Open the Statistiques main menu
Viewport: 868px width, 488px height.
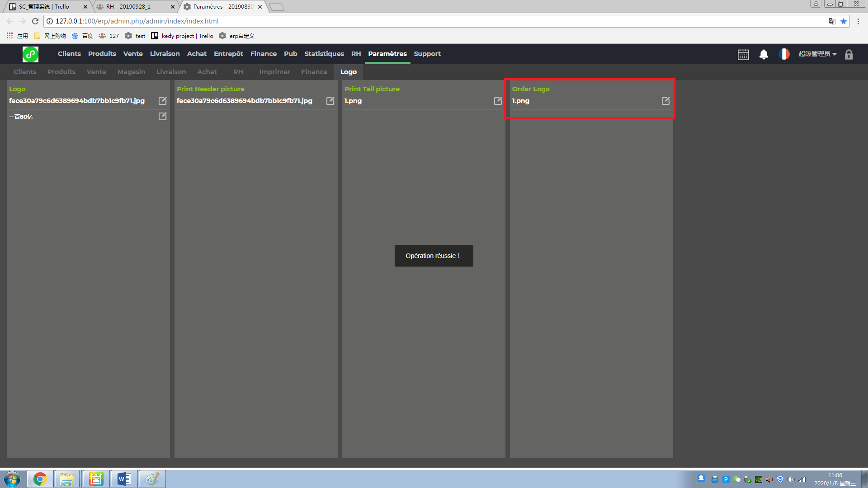point(324,54)
